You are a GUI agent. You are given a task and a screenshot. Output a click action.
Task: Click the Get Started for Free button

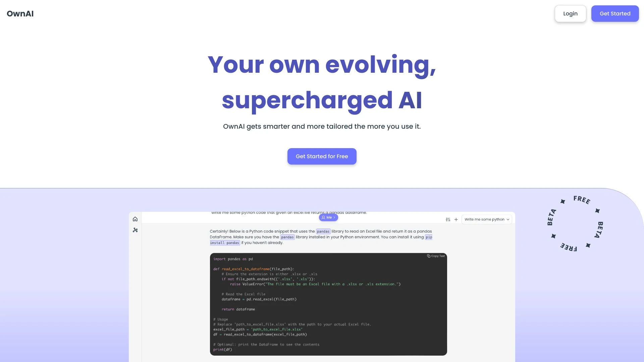point(322,156)
